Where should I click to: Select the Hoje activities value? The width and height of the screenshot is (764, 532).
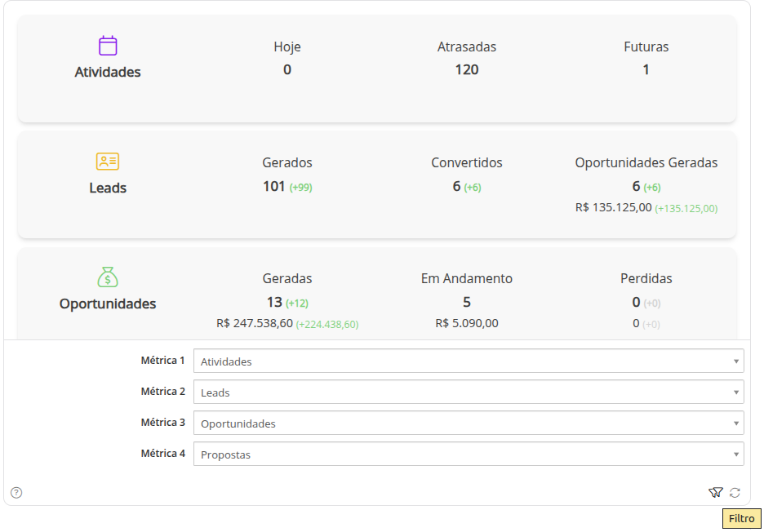(287, 70)
